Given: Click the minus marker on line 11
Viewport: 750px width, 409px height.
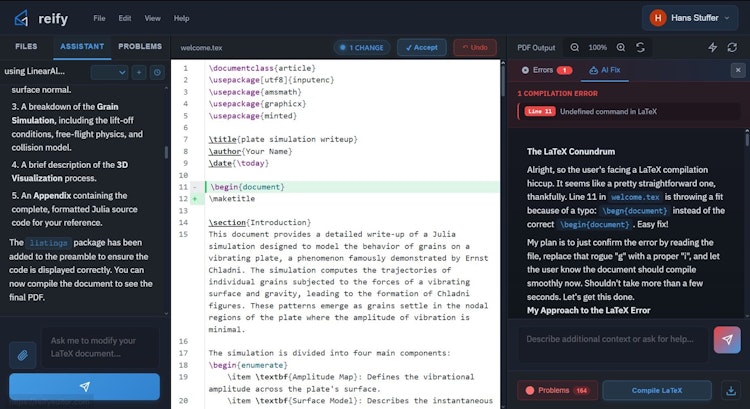Looking at the screenshot, I should [195, 187].
